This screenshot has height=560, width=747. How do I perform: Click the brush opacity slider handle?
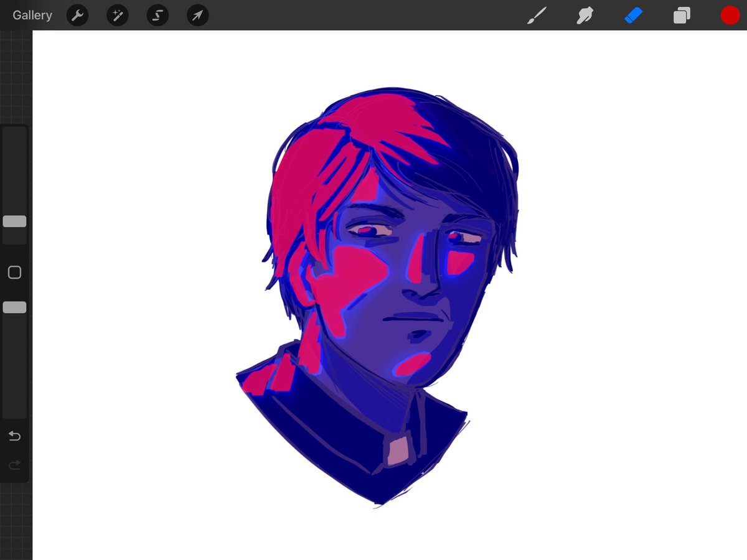click(x=14, y=307)
